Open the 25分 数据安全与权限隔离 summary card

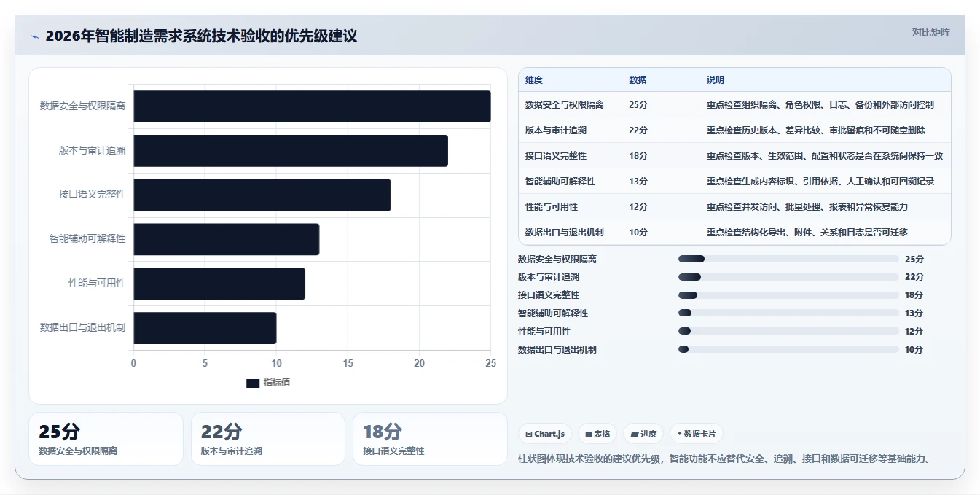106,439
